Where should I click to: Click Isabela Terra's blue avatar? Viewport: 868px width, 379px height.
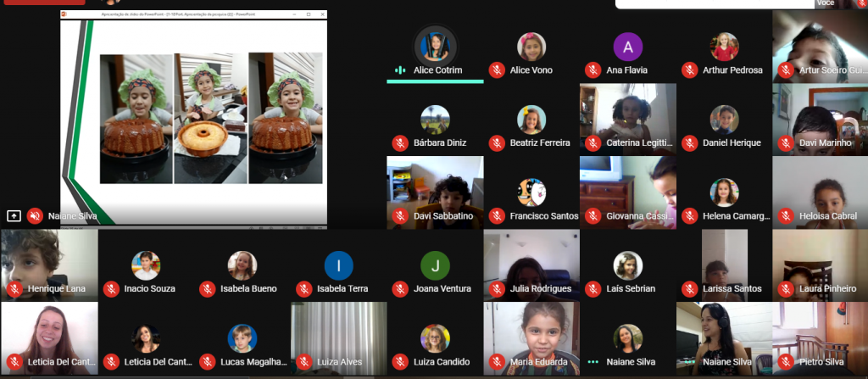coord(339,265)
